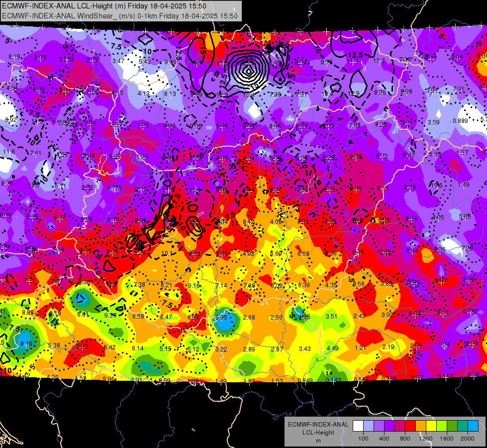The image size is (487, 448).
Task: Click the grid value 0.722
Action: click(x=114, y=188)
